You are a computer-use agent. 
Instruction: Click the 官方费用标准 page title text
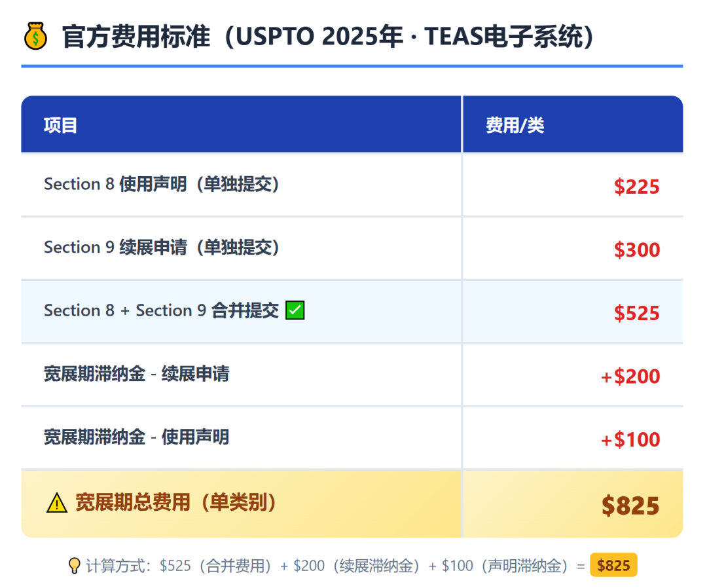tap(136, 37)
